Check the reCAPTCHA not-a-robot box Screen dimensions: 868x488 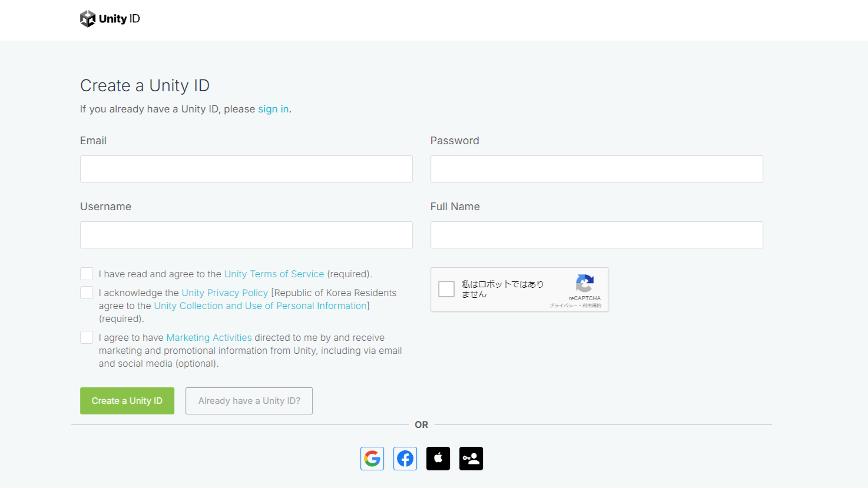tap(446, 289)
